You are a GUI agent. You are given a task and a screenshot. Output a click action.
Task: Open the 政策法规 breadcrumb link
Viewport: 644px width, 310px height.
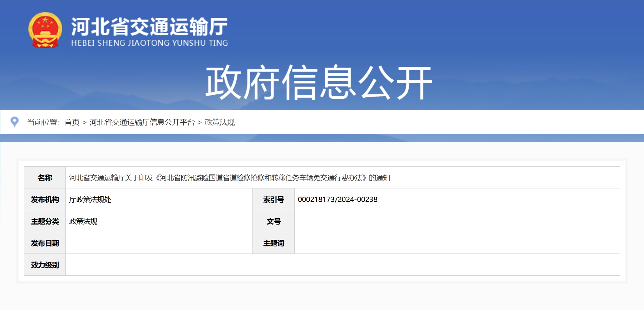(220, 122)
